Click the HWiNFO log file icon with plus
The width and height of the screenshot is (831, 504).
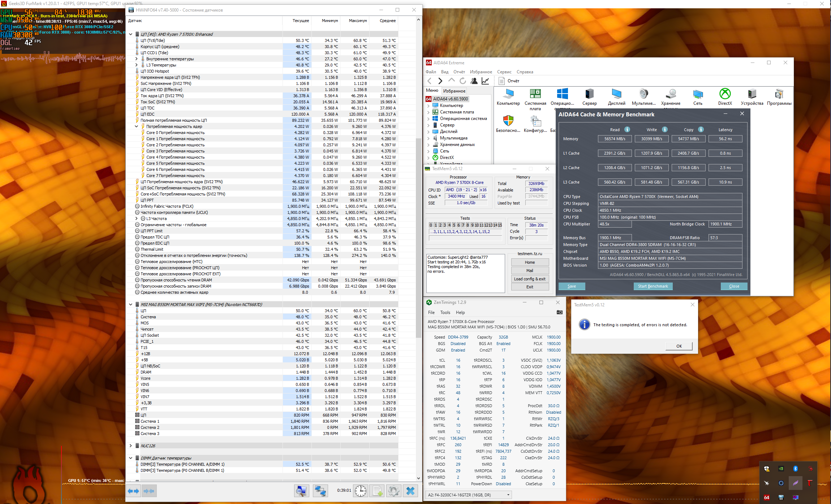[378, 491]
